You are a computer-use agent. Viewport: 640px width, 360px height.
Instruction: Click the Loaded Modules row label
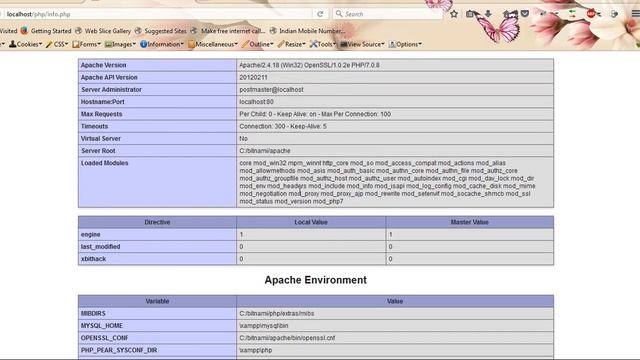click(x=104, y=163)
